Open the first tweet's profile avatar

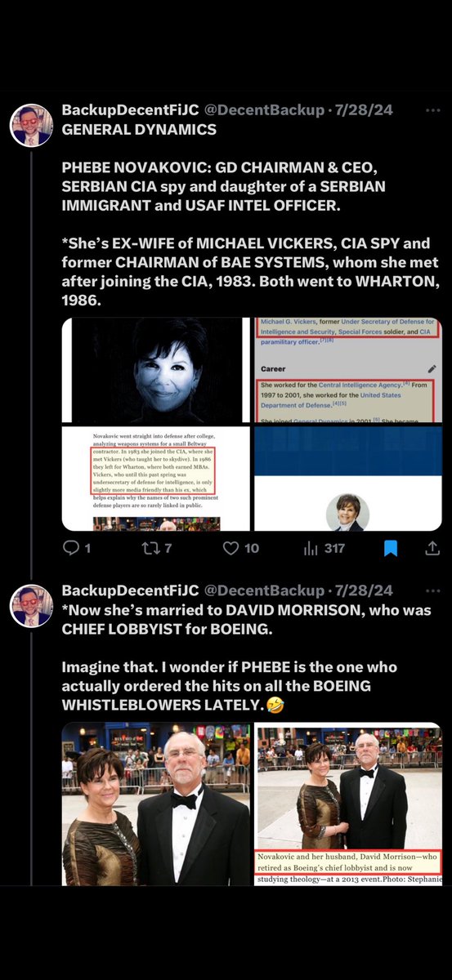point(32,125)
